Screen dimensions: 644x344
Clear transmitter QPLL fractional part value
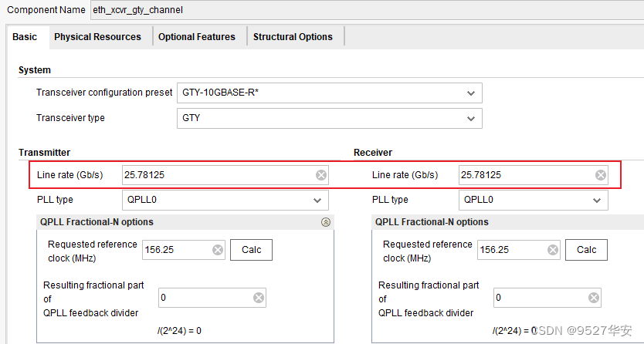[x=259, y=298]
